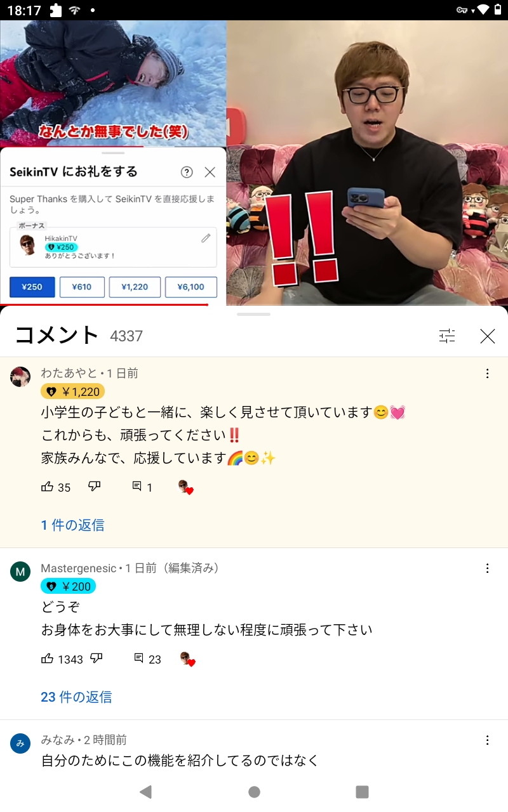Open more options menu for みなみ's comment
Image resolution: width=508 pixels, height=812 pixels.
point(488,740)
